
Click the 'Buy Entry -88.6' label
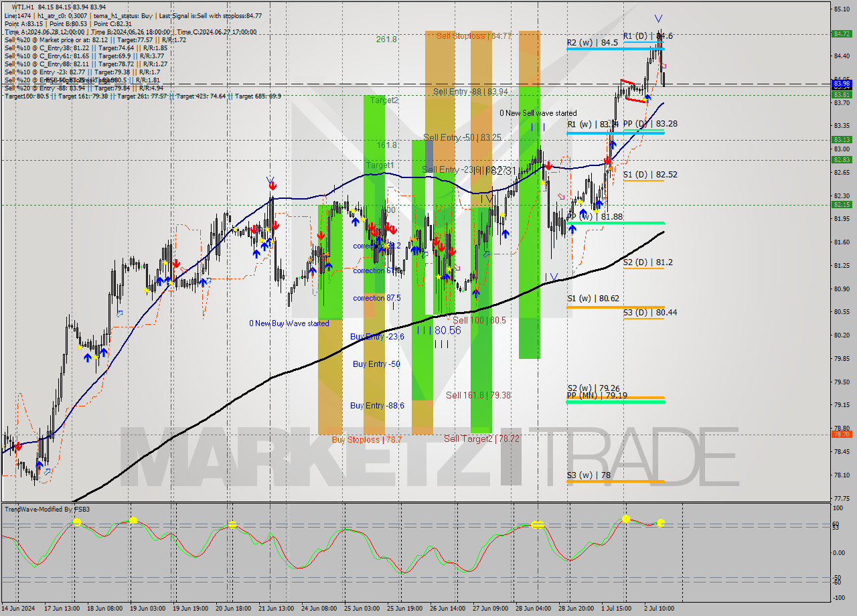pos(377,406)
